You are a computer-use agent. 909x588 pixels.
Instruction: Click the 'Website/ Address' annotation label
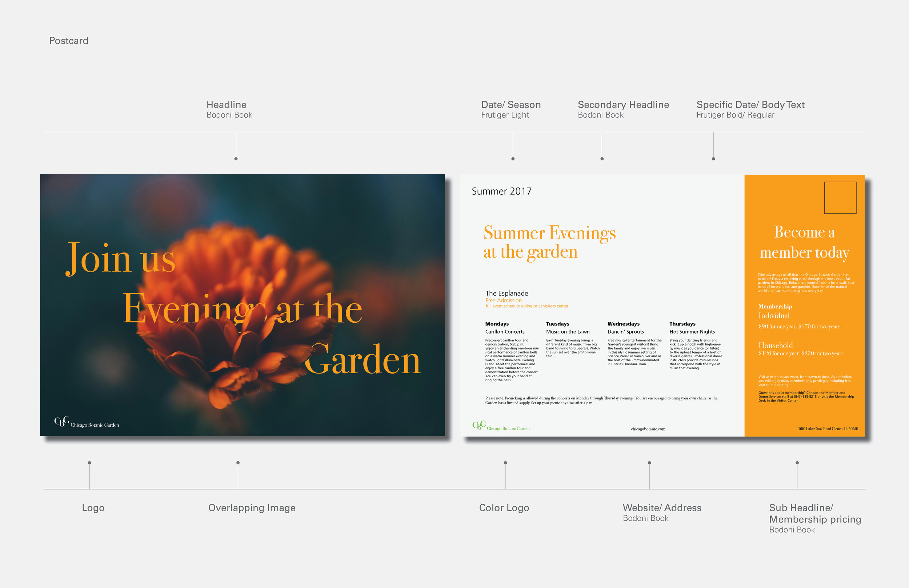662,508
